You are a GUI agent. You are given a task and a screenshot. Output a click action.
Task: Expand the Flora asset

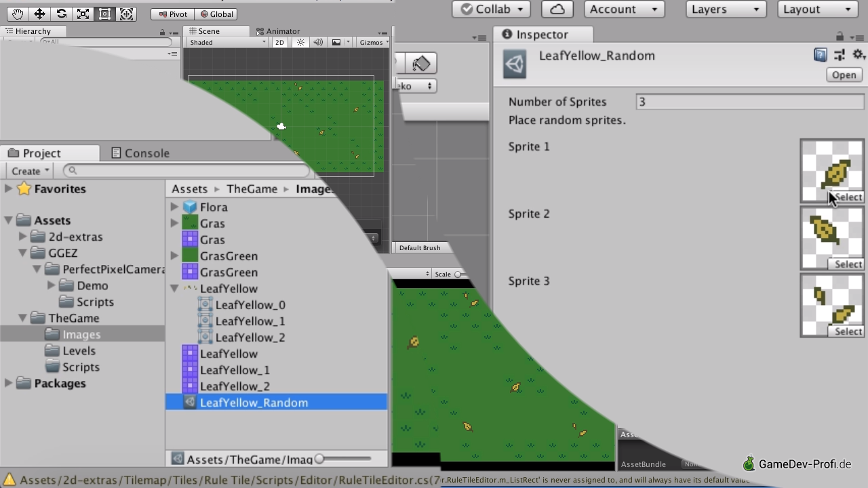point(174,207)
